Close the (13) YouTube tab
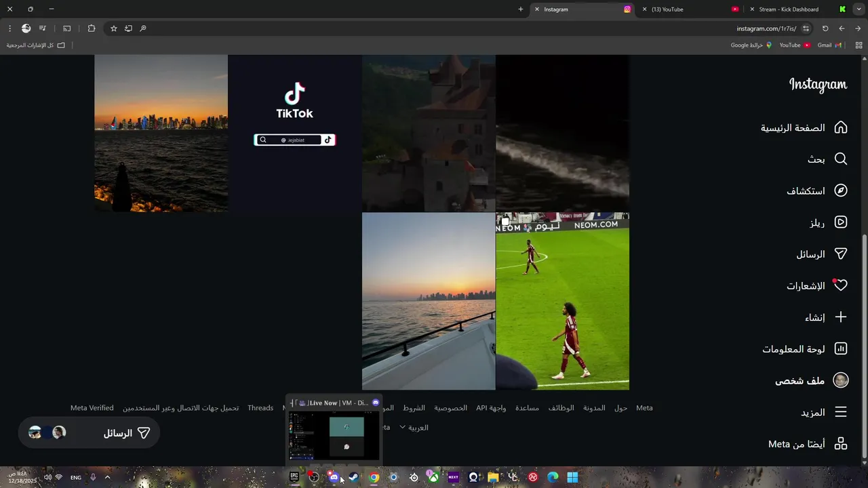This screenshot has height=488, width=868. coord(644,9)
